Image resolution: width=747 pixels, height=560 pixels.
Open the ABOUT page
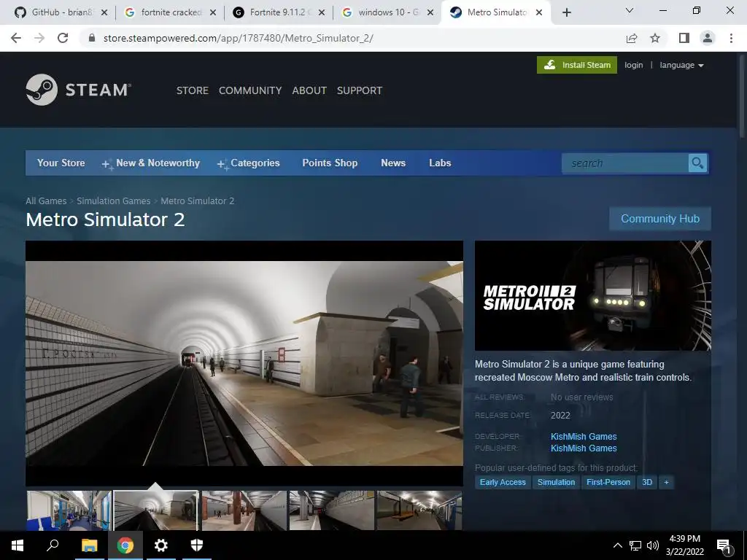tap(309, 90)
